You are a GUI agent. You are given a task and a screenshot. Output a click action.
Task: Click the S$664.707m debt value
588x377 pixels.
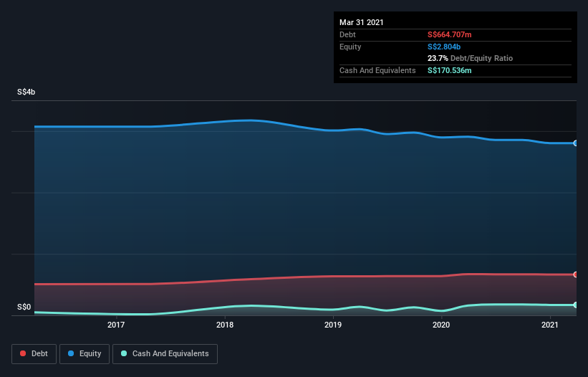click(450, 34)
